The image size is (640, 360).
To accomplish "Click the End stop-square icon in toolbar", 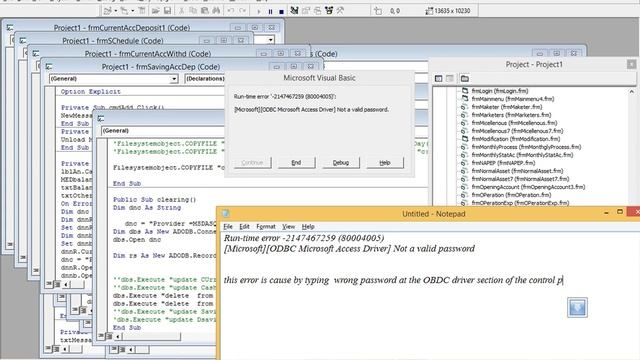I will (281, 11).
